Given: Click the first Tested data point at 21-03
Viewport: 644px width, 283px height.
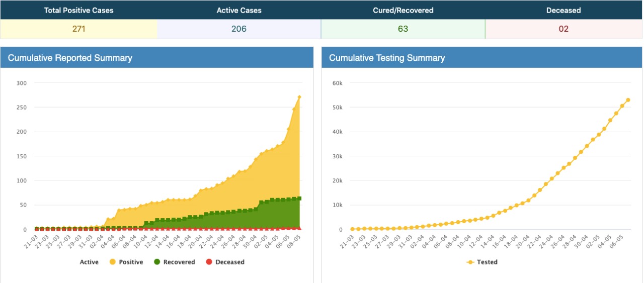Looking at the screenshot, I should point(352,229).
